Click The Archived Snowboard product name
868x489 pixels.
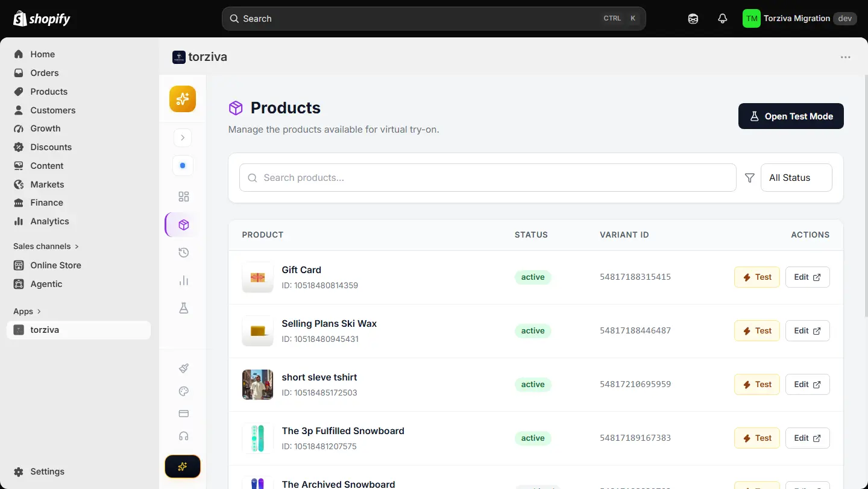tap(339, 484)
